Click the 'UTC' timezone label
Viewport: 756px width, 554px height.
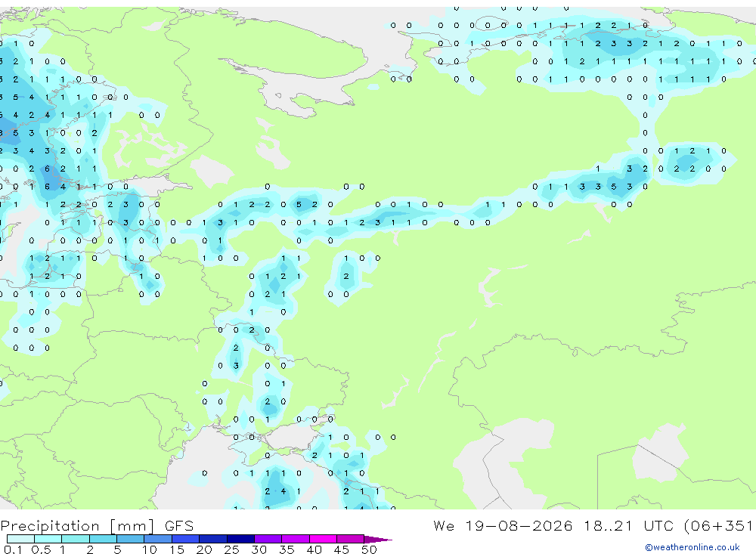[x=658, y=525]
